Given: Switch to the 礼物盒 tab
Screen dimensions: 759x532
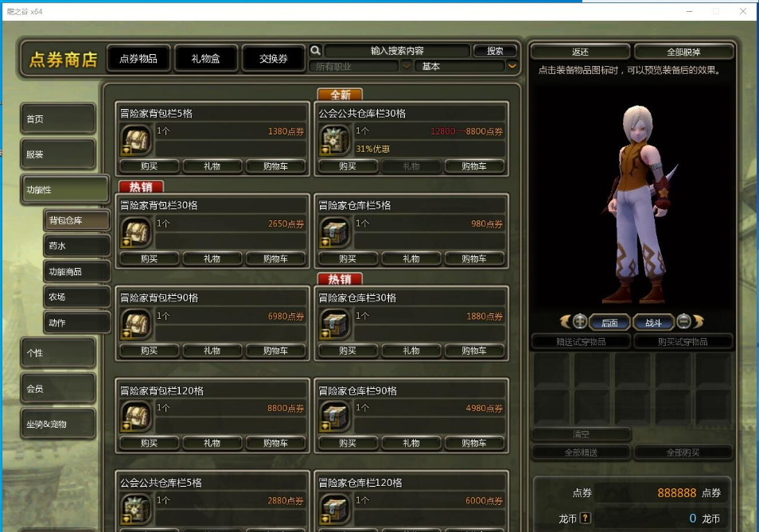Looking at the screenshot, I should coord(205,59).
